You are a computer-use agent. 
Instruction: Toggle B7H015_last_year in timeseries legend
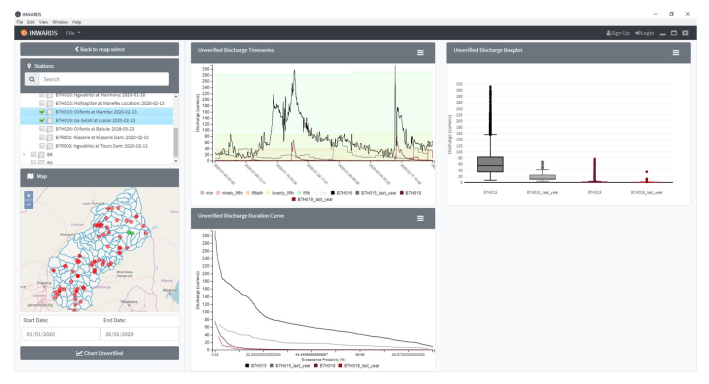(x=376, y=193)
